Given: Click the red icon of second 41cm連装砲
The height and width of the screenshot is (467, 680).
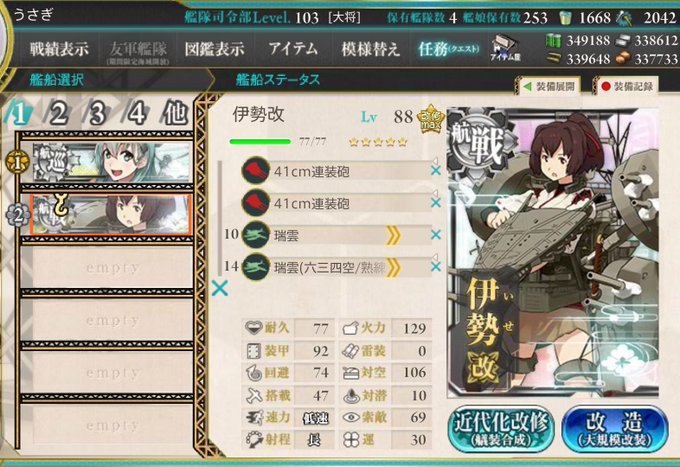Looking at the screenshot, I should point(255,203).
